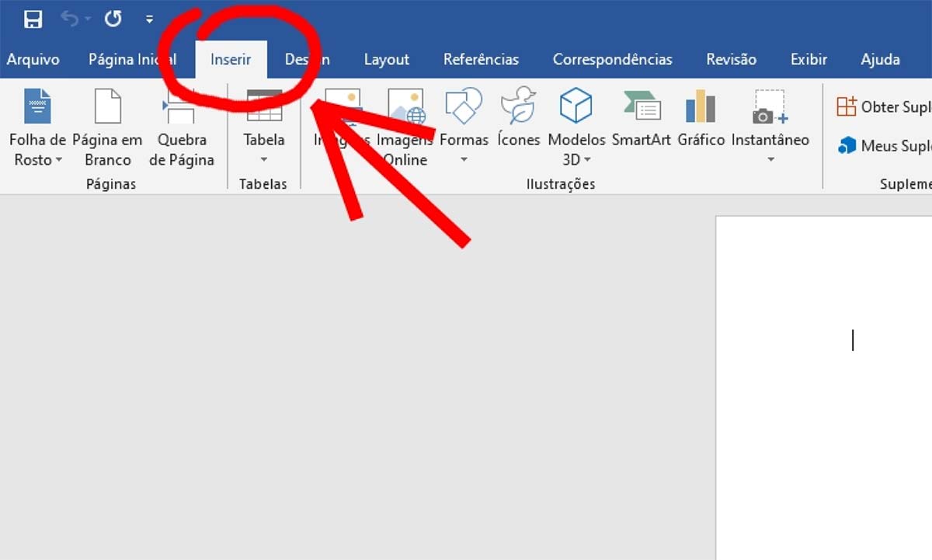Click the Save icon in quick access toolbar
This screenshot has height=560, width=932.
[x=33, y=19]
